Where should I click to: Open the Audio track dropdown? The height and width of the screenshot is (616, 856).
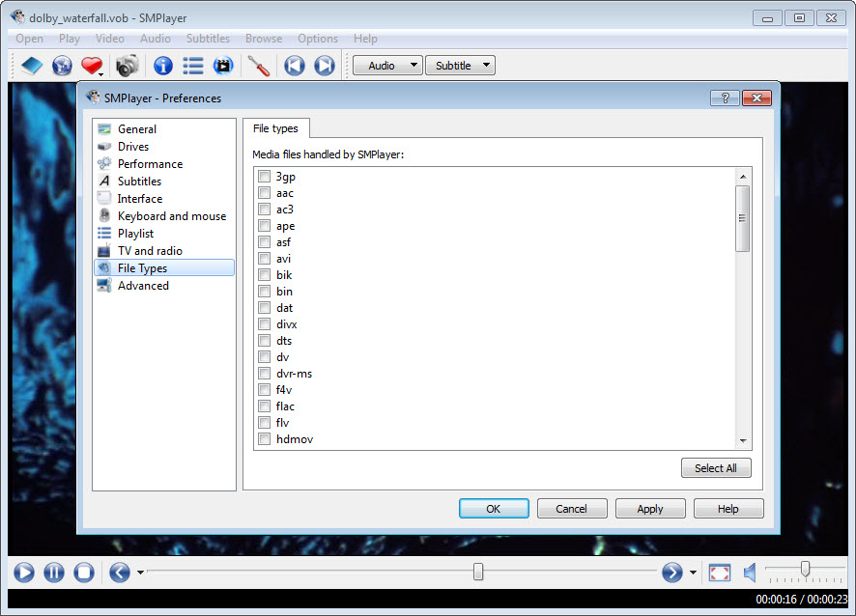(387, 66)
